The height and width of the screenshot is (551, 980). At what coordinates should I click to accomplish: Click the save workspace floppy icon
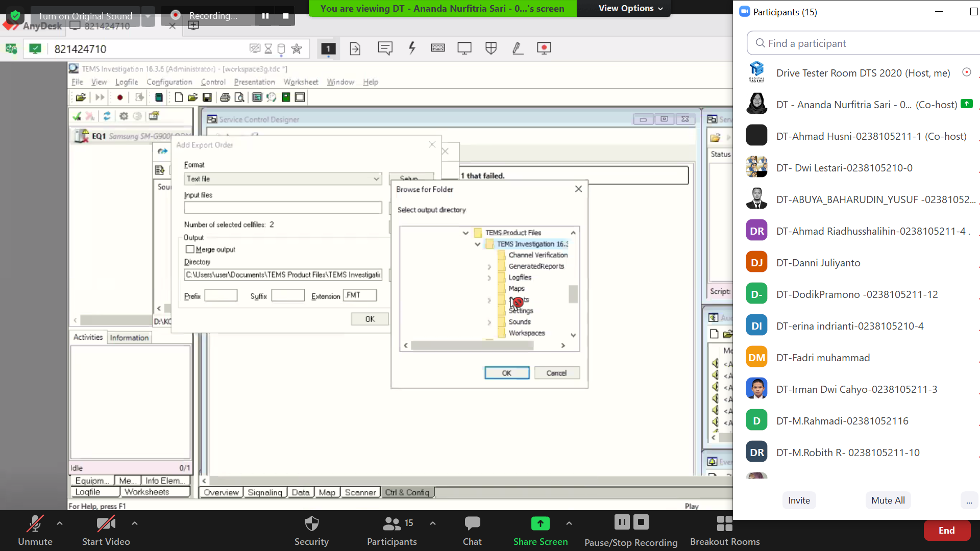(207, 97)
